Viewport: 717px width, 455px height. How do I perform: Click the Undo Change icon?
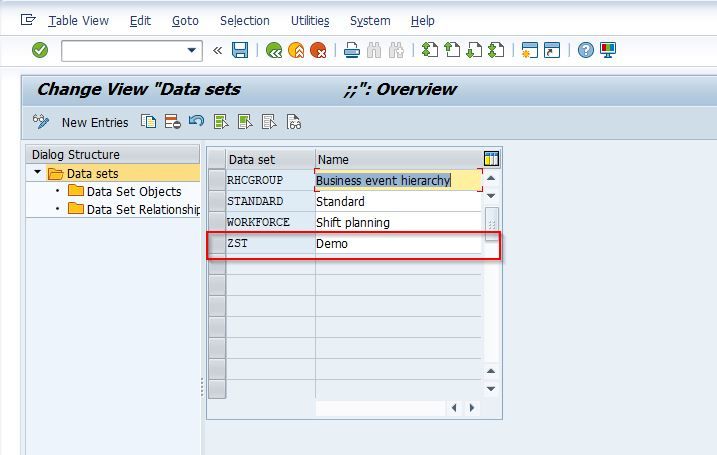coord(197,122)
